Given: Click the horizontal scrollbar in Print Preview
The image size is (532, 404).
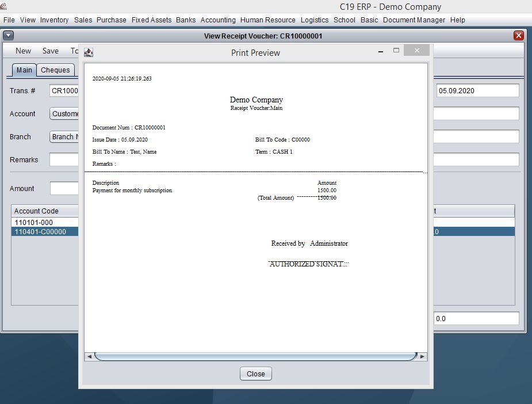Looking at the screenshot, I should point(255,357).
